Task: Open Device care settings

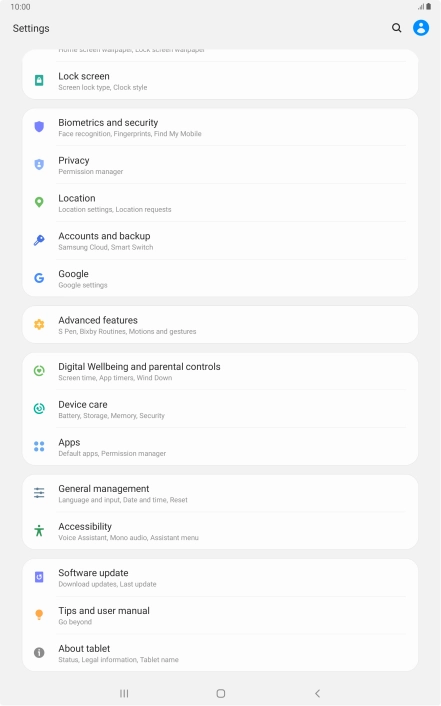Action: pyautogui.click(x=220, y=409)
